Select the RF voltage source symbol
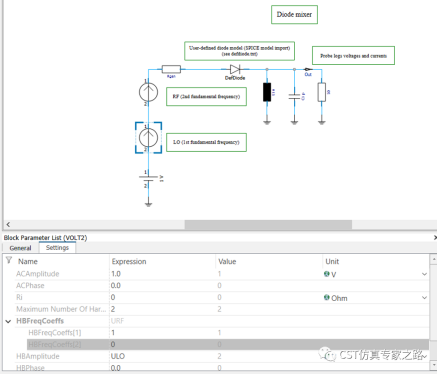437x375 pixels. pyautogui.click(x=148, y=92)
